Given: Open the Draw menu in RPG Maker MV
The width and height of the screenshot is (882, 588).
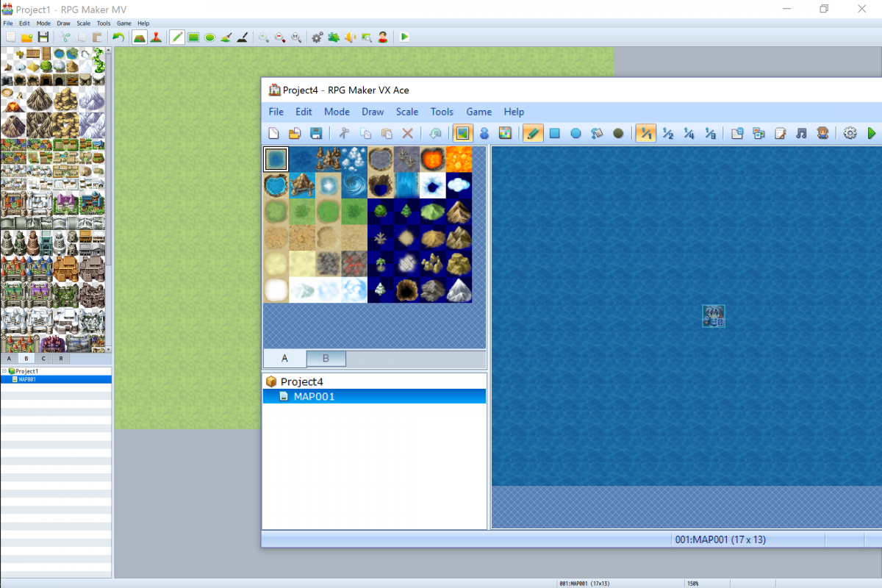Looking at the screenshot, I should click(63, 24).
